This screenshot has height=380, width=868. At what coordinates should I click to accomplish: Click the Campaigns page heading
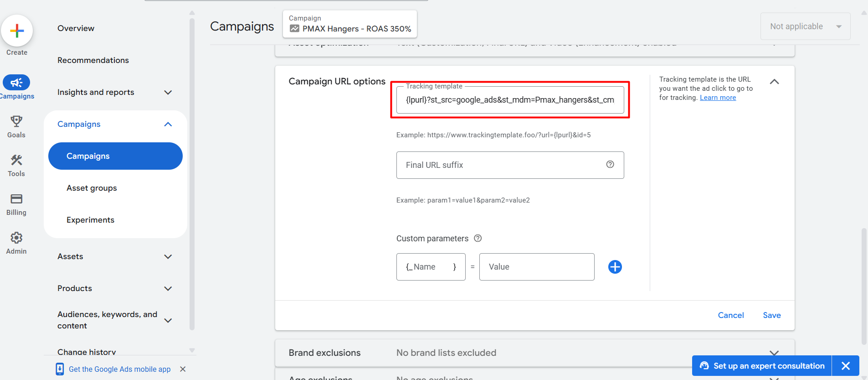click(242, 26)
